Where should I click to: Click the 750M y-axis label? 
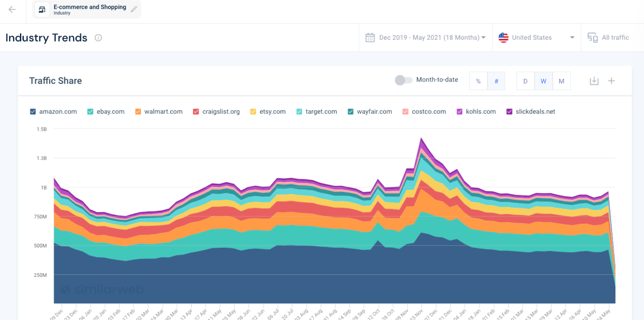click(40, 216)
